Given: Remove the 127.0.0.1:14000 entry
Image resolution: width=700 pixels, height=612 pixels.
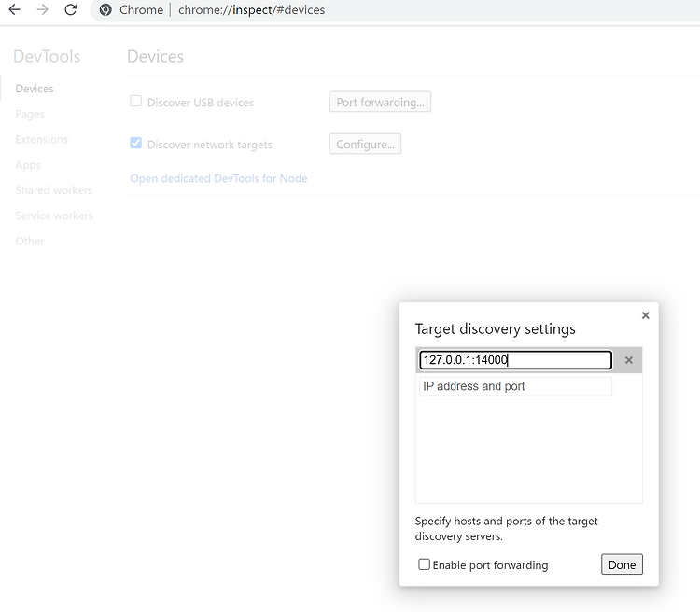Looking at the screenshot, I should point(628,360).
